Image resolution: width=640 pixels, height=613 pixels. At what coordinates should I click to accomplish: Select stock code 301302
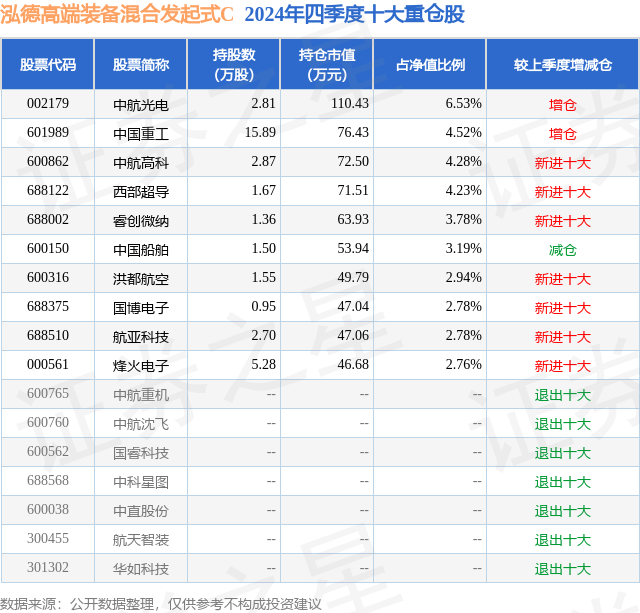(x=48, y=567)
